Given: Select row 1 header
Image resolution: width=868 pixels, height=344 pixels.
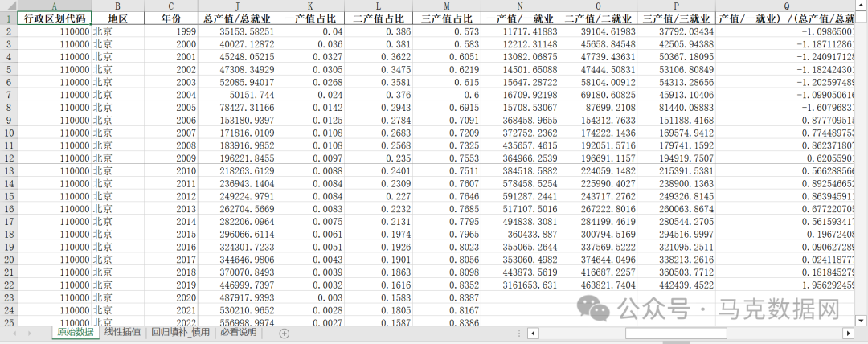Looking at the screenshot, I should 9,18.
